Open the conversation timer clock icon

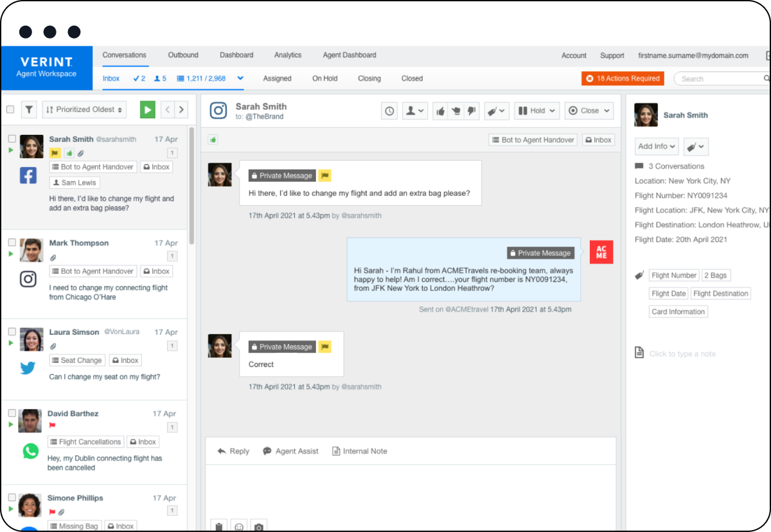coord(389,111)
